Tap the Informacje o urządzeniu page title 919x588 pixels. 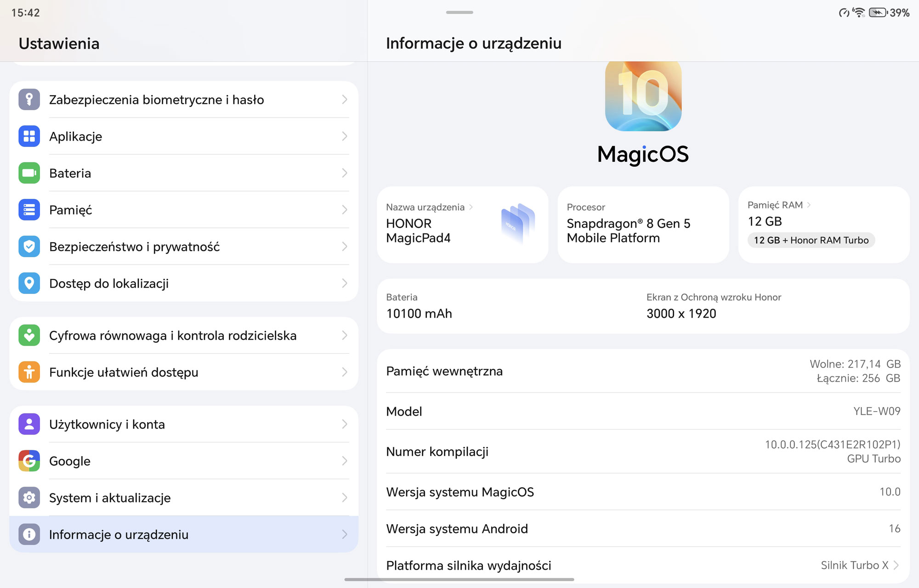pos(474,44)
